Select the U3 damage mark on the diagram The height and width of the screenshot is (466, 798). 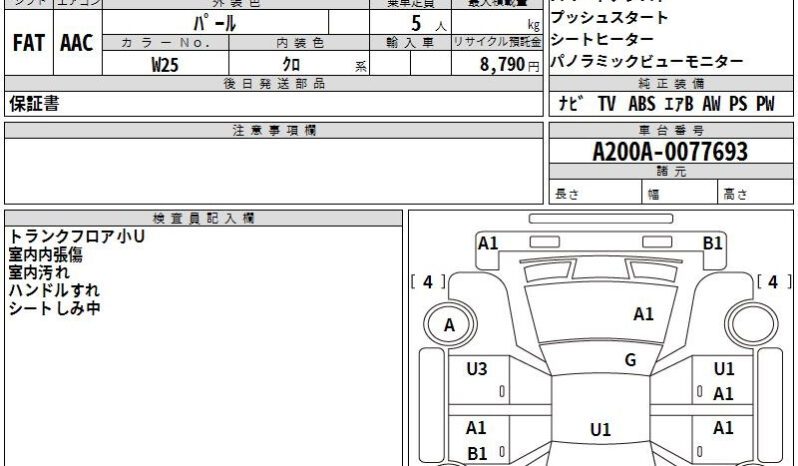tap(477, 369)
